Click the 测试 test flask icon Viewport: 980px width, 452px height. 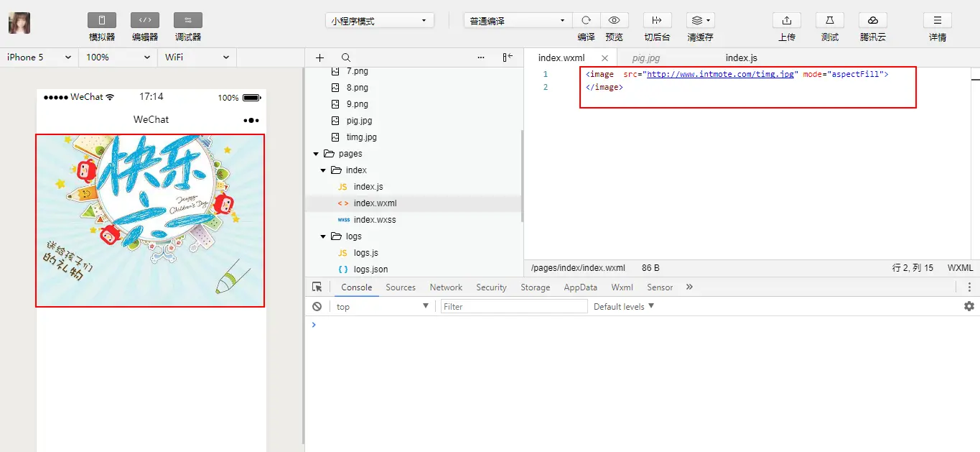pos(830,20)
